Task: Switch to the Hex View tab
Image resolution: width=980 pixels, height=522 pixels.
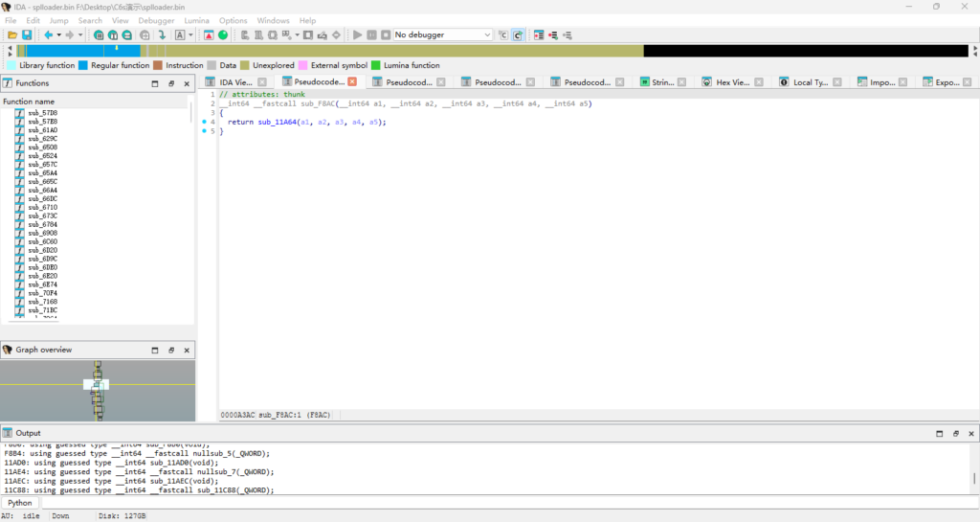Action: [732, 82]
